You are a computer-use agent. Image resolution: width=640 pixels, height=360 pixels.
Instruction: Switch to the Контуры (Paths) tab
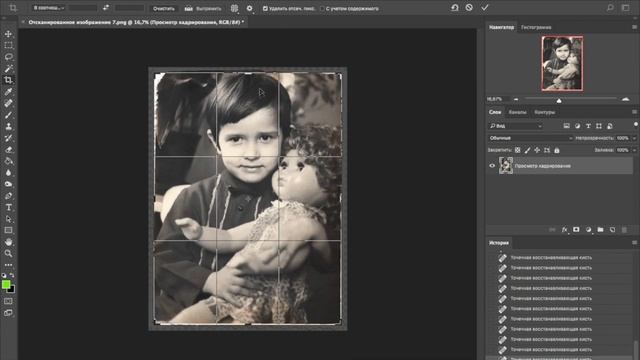(x=544, y=112)
